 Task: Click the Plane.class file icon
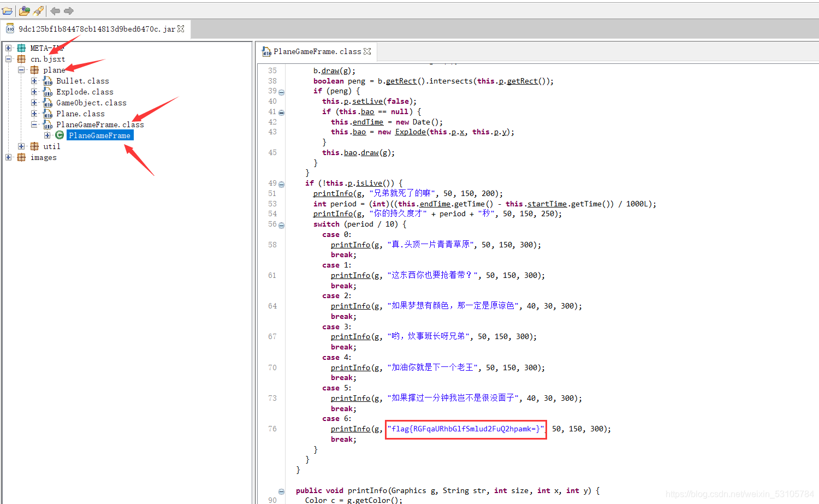coord(48,114)
